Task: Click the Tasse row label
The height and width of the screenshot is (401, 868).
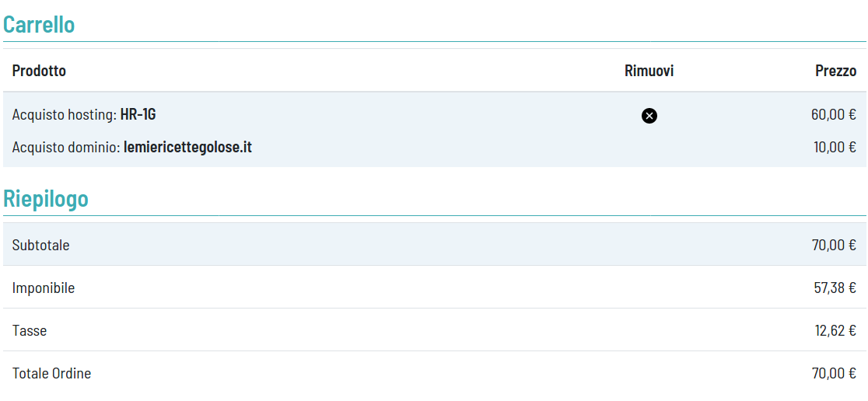Action: coord(30,330)
